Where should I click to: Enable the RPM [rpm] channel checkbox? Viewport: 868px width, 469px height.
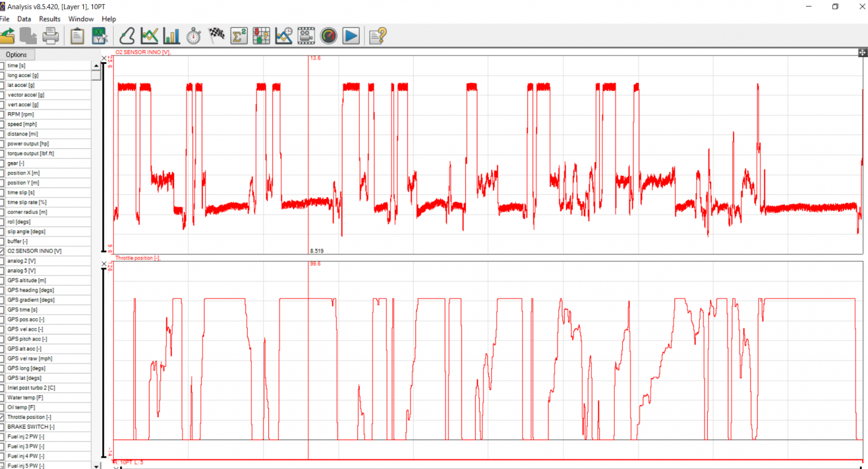pos(2,115)
